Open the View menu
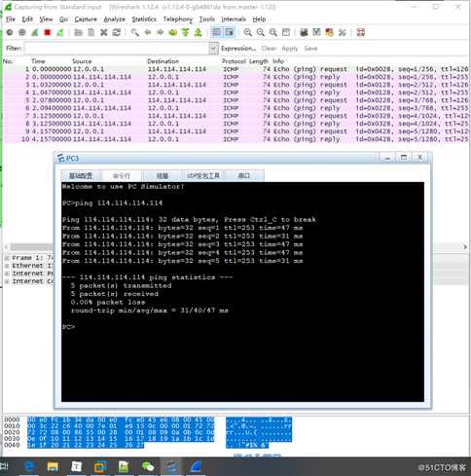This screenshot has width=471, height=476. coord(46,19)
